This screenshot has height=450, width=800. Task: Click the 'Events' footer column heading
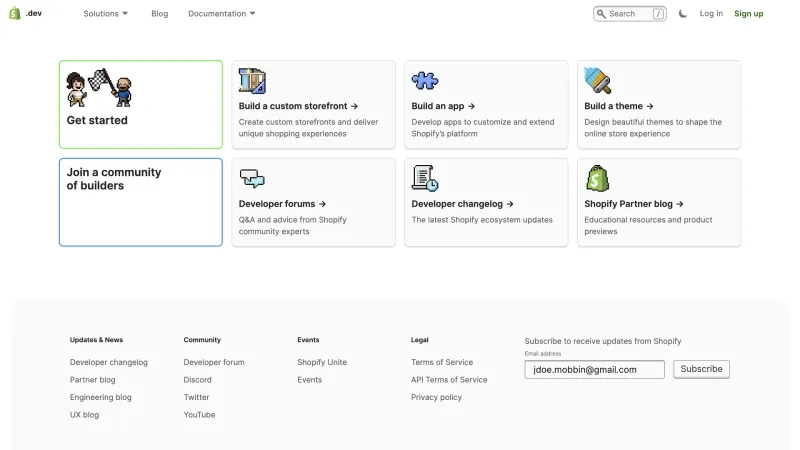click(x=308, y=340)
